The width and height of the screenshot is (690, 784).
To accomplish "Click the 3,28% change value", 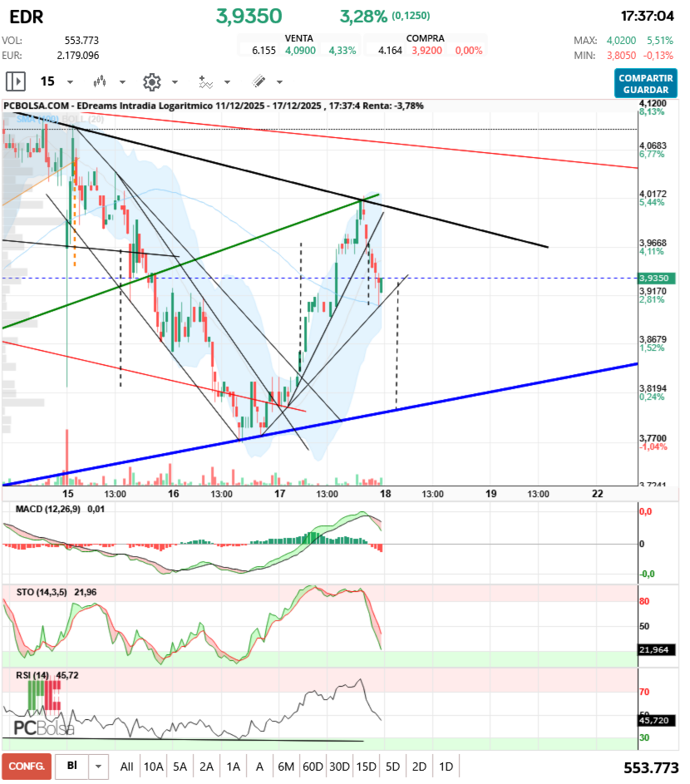I will [363, 17].
